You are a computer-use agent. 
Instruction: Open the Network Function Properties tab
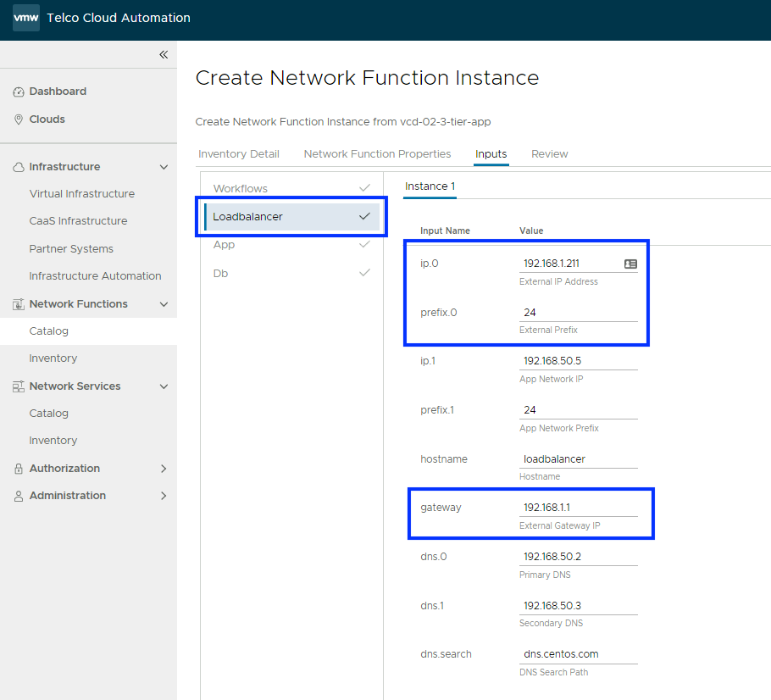(x=377, y=154)
